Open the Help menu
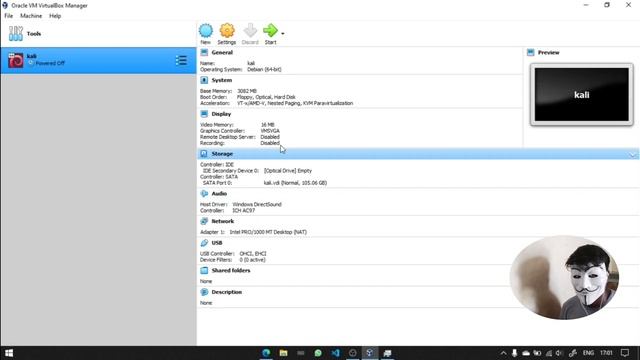 click(55, 16)
